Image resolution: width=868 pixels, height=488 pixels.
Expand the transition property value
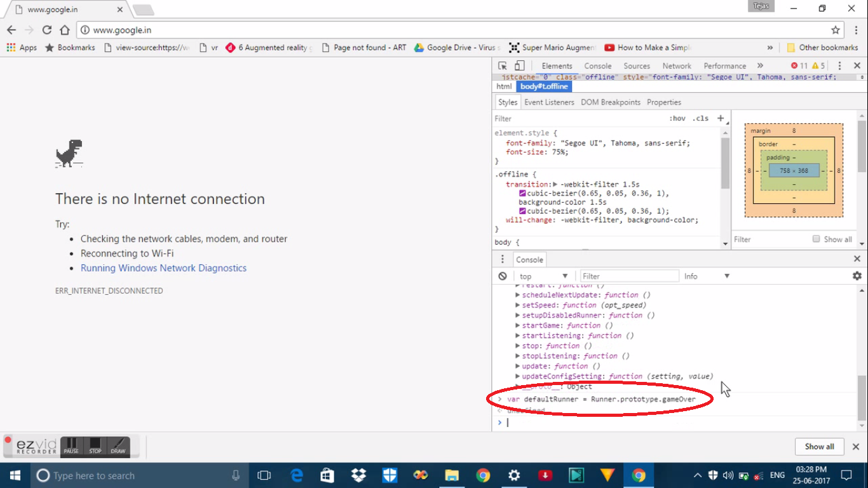pyautogui.click(x=555, y=184)
